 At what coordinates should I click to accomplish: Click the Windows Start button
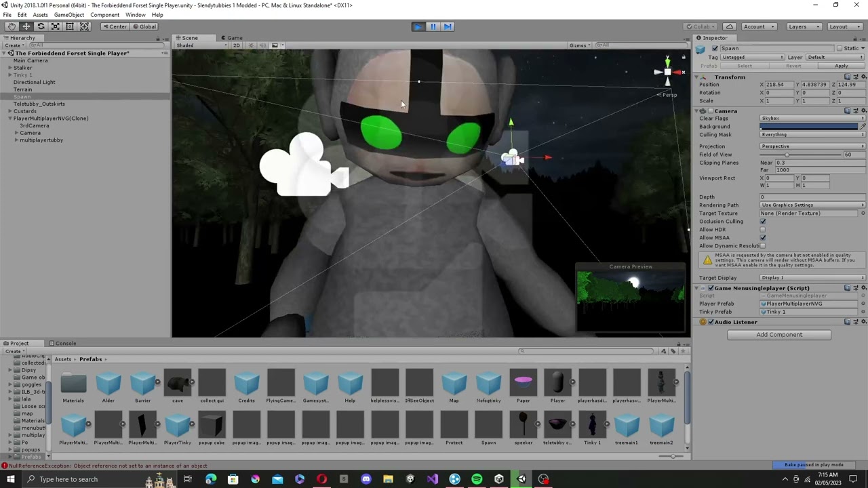(x=11, y=479)
